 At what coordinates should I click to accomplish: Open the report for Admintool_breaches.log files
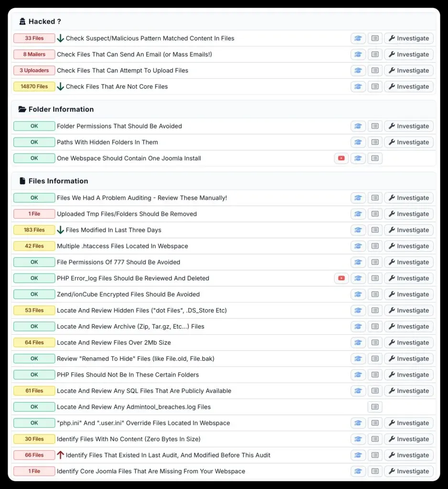[375, 407]
